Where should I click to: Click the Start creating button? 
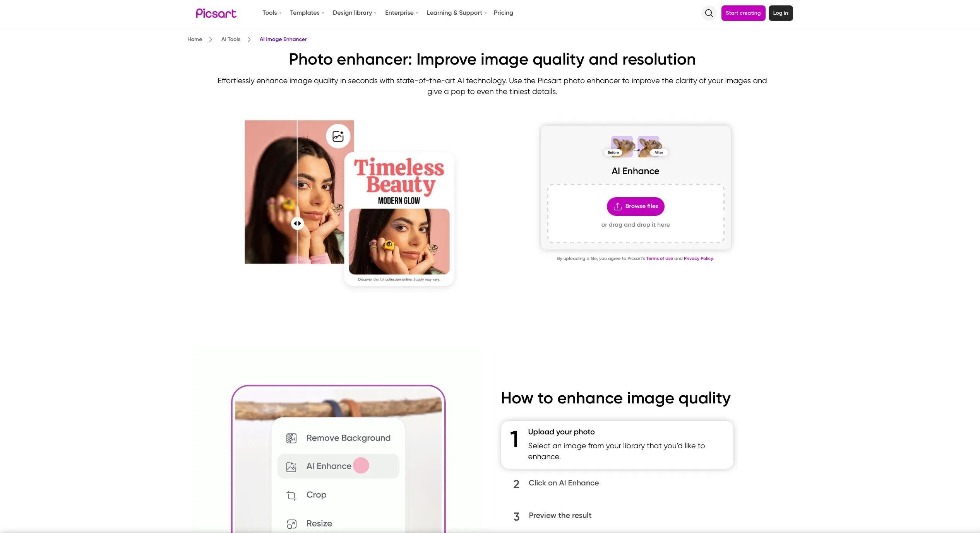pyautogui.click(x=744, y=13)
